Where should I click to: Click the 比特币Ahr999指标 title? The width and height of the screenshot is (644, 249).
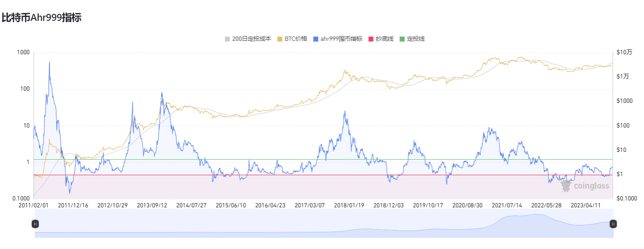[42, 18]
